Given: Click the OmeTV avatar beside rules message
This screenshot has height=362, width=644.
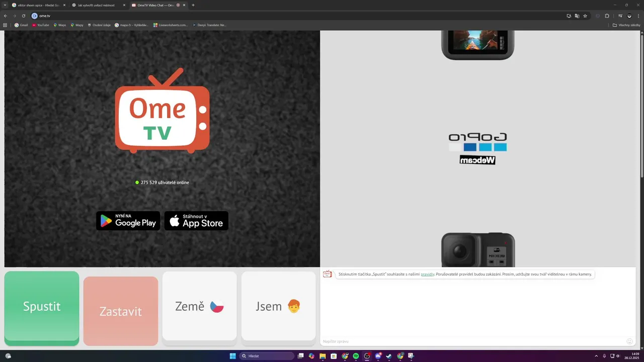Looking at the screenshot, I should (328, 274).
